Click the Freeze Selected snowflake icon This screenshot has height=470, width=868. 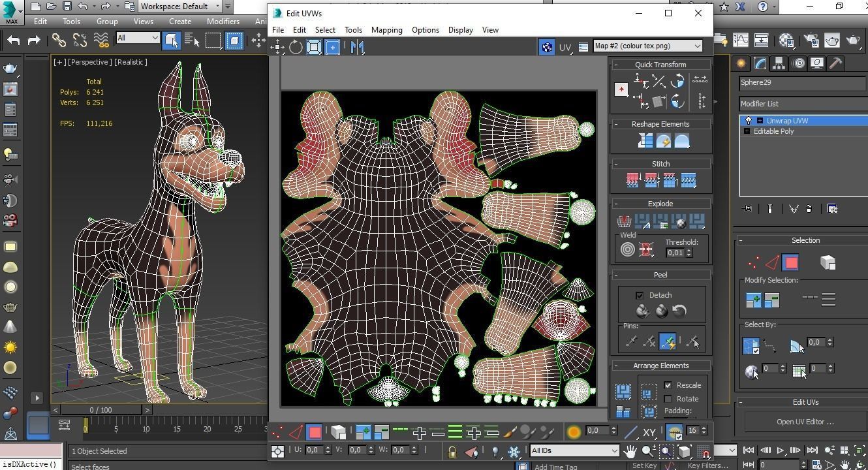click(x=514, y=451)
